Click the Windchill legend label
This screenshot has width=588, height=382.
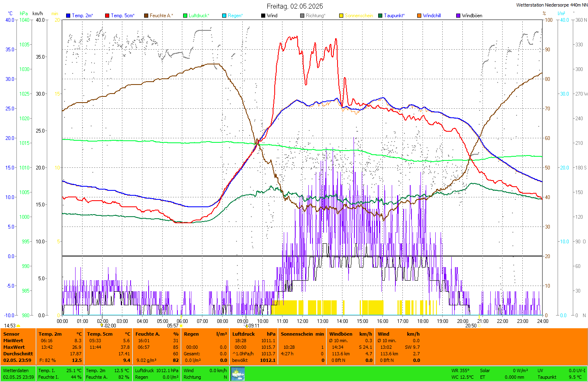pyautogui.click(x=432, y=16)
